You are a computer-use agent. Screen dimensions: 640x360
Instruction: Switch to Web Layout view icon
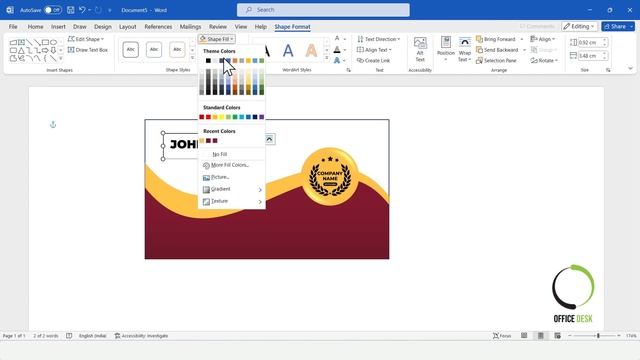pyautogui.click(x=557, y=336)
